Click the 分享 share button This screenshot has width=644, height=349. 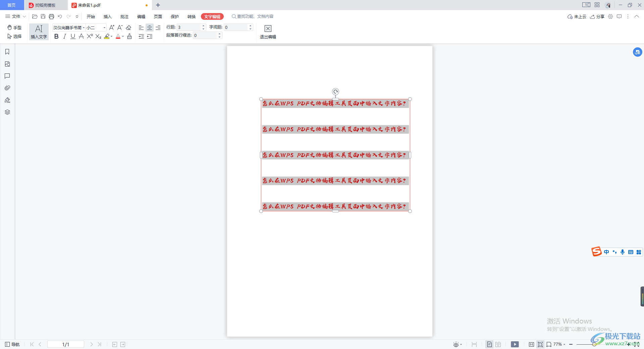(597, 16)
